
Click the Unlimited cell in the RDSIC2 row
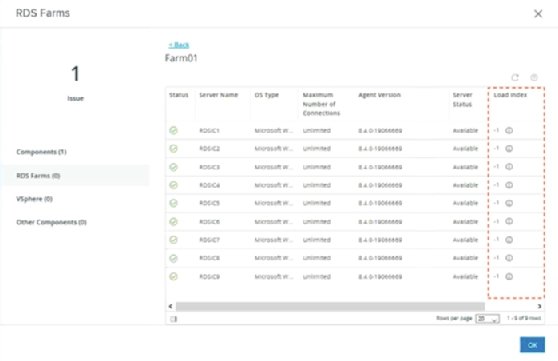click(317, 148)
